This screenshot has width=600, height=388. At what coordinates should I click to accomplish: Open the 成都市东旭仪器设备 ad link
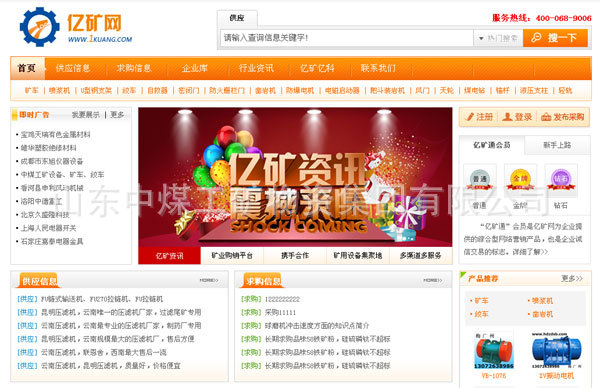click(x=52, y=161)
